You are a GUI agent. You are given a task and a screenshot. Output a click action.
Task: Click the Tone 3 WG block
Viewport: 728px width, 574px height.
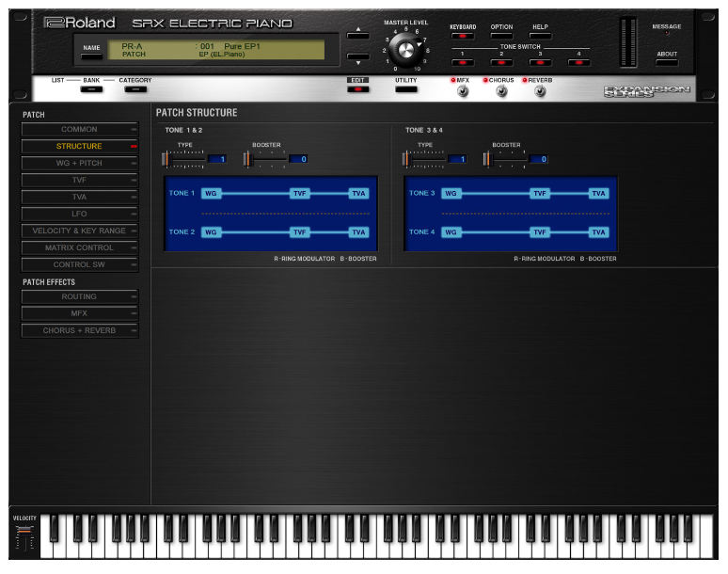pyautogui.click(x=451, y=193)
